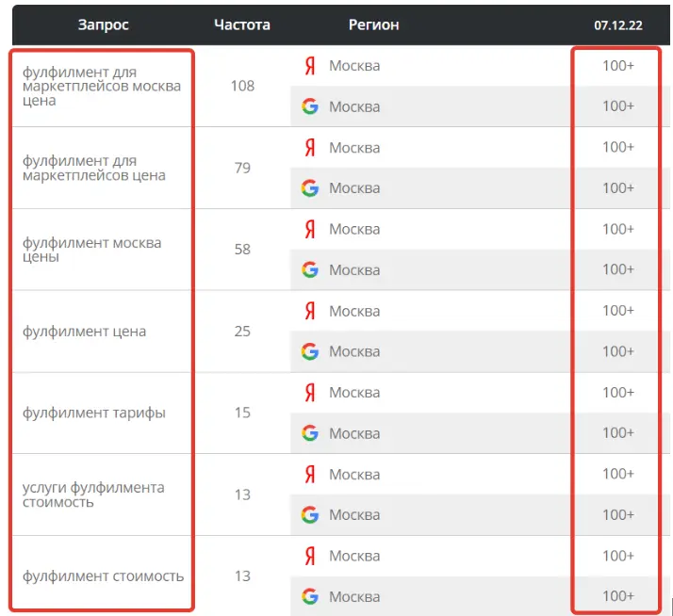Sort by the 'Частота' column header

[241, 24]
